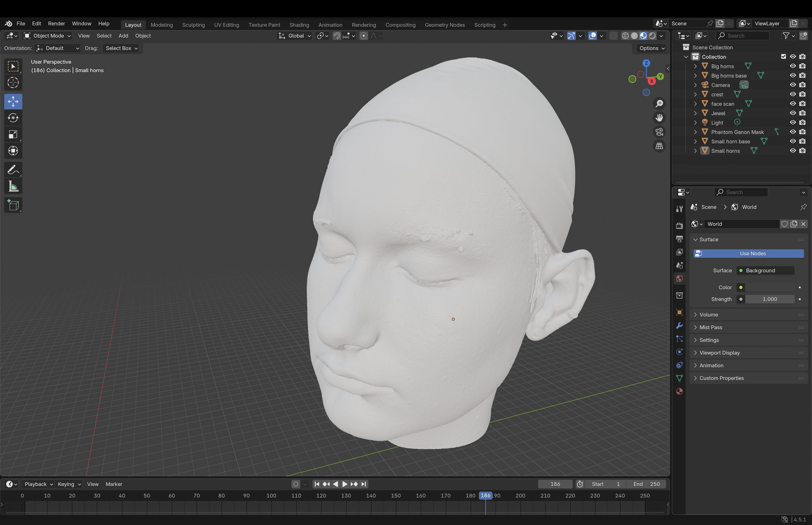Collapse the Collection in outliner

tap(686, 57)
